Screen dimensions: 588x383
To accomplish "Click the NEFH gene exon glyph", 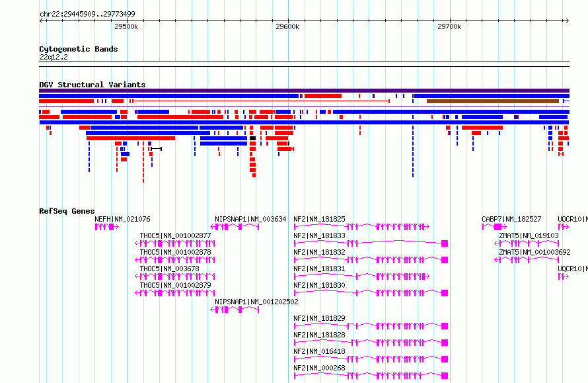I will [107, 227].
